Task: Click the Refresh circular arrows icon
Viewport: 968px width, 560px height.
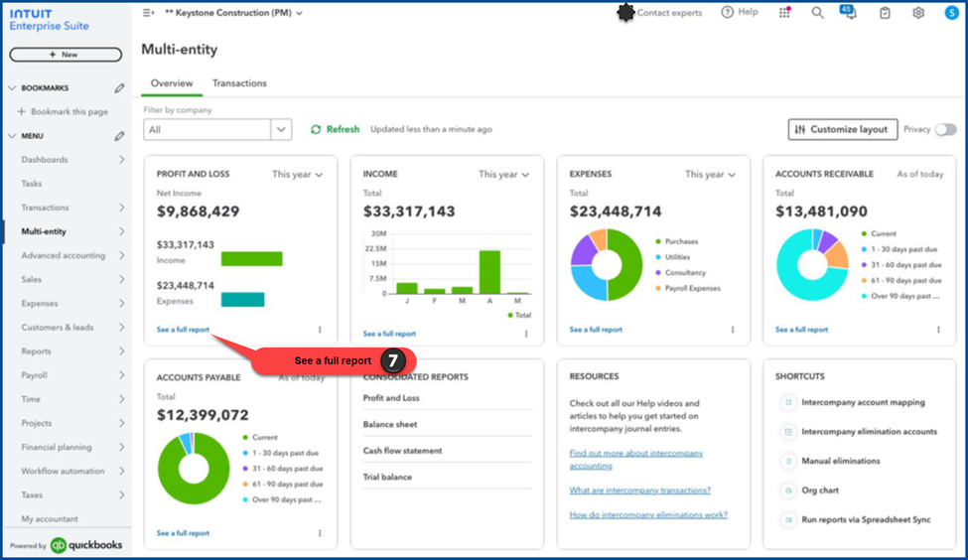Action: [x=316, y=130]
